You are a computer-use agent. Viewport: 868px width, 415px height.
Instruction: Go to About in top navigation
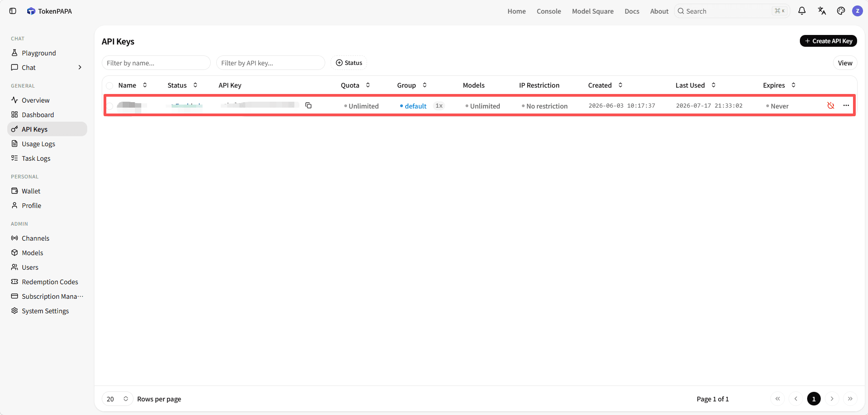(x=659, y=11)
